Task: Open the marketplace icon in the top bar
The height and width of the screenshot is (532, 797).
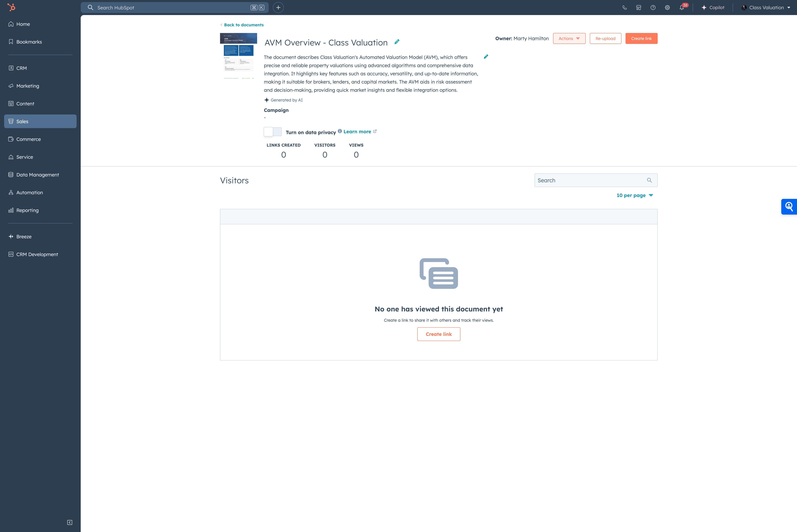Action: coord(639,8)
